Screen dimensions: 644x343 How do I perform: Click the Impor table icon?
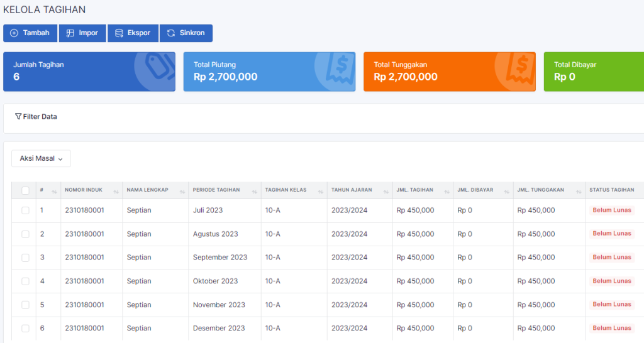click(x=70, y=33)
